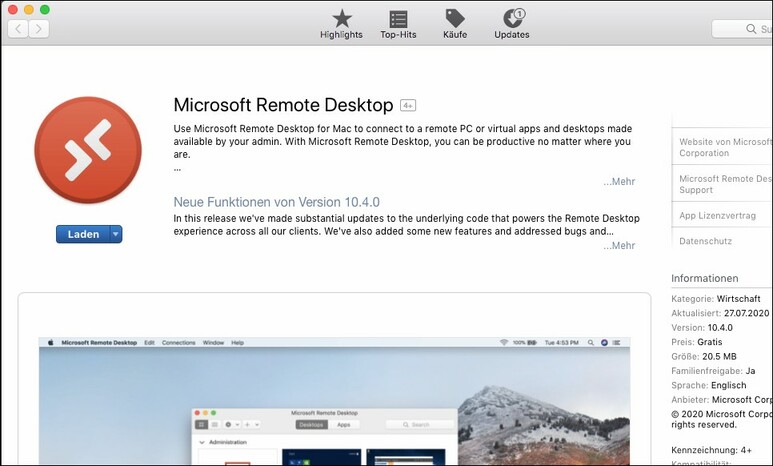
Task: Click the app screenshot preview image
Action: (334, 401)
